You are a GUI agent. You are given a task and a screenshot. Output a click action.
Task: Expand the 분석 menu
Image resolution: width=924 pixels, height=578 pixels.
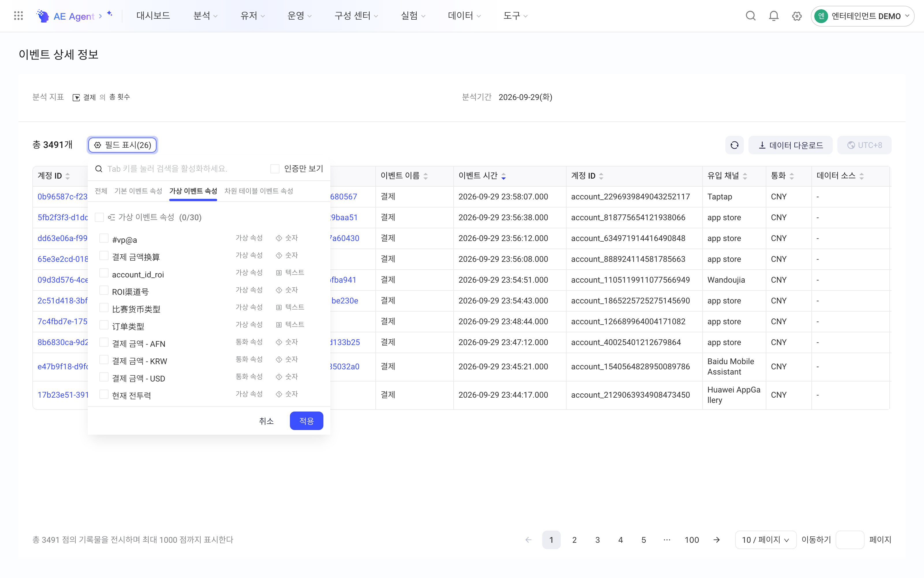click(205, 16)
